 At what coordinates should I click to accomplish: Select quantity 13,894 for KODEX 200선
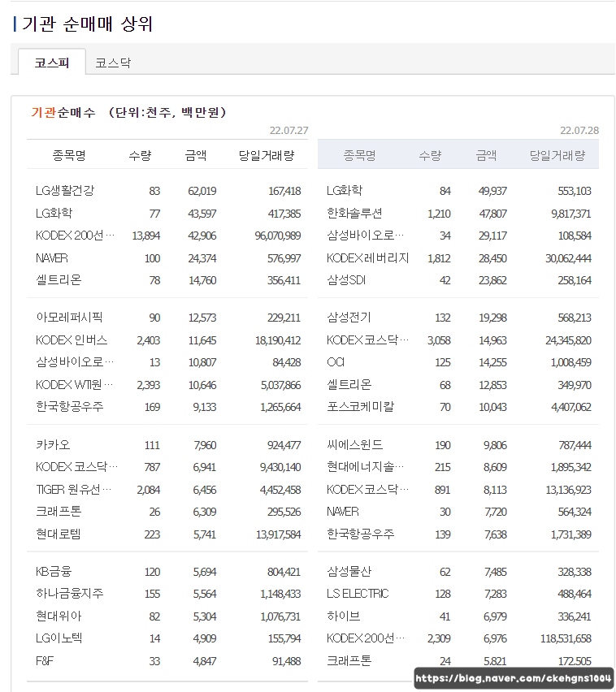point(146,236)
